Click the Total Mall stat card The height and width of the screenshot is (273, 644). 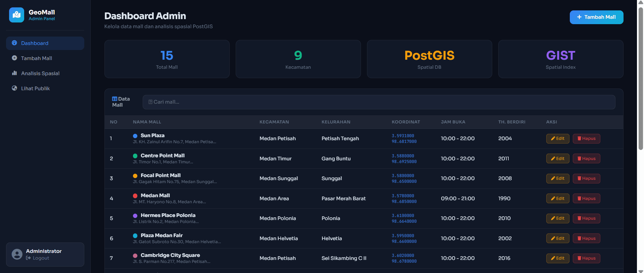point(167,59)
